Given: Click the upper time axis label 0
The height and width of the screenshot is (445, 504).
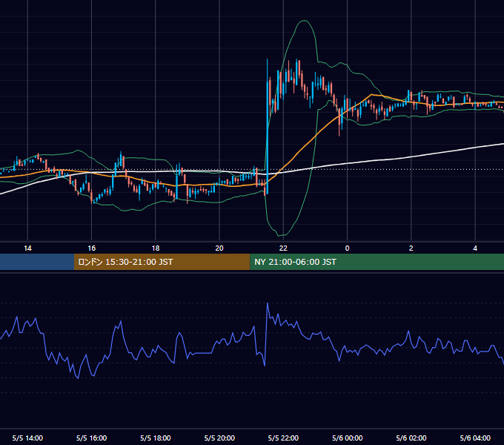Looking at the screenshot, I should [347, 248].
